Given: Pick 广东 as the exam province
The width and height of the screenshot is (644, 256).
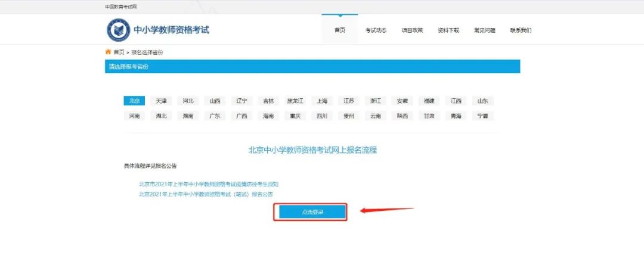Looking at the screenshot, I should (215, 116).
